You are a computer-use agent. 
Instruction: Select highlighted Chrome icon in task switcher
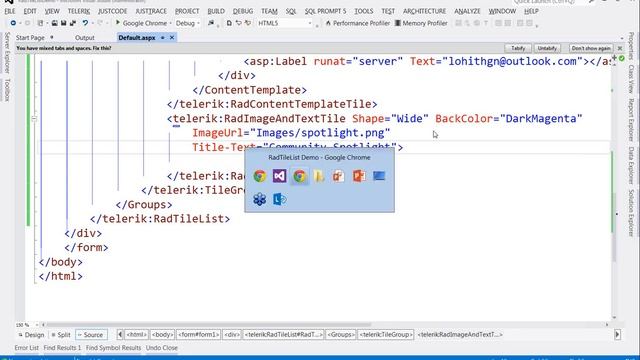click(300, 176)
